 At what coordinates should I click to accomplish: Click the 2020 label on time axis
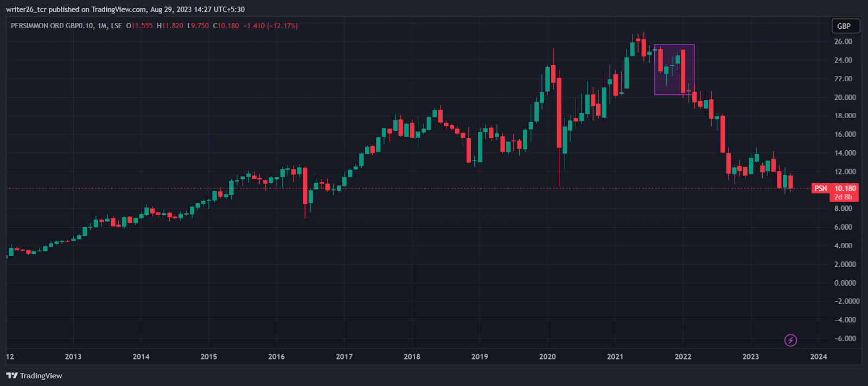(547, 357)
